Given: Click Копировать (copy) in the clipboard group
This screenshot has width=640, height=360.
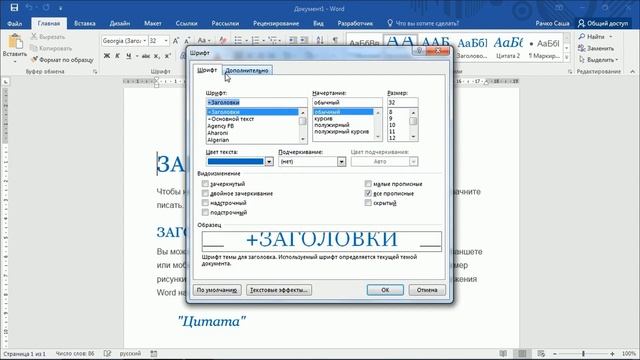Looking at the screenshot, I should (x=51, y=48).
